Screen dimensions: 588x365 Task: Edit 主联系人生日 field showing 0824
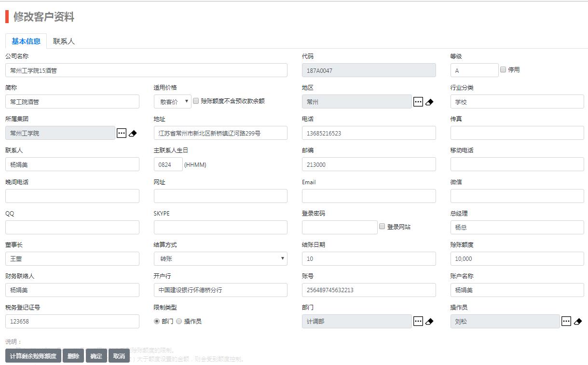coord(168,164)
